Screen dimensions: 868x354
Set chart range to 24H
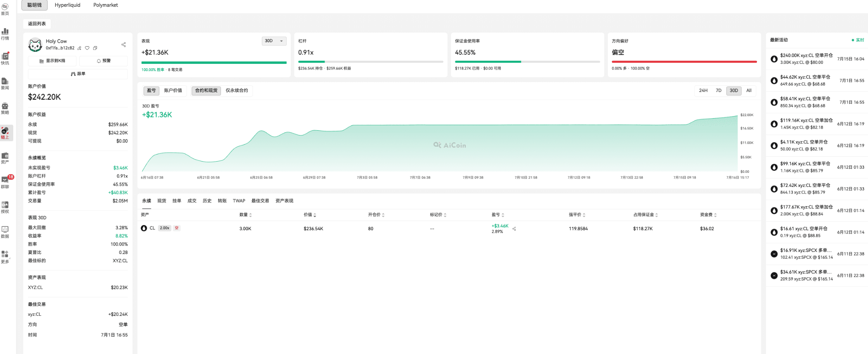tap(703, 91)
